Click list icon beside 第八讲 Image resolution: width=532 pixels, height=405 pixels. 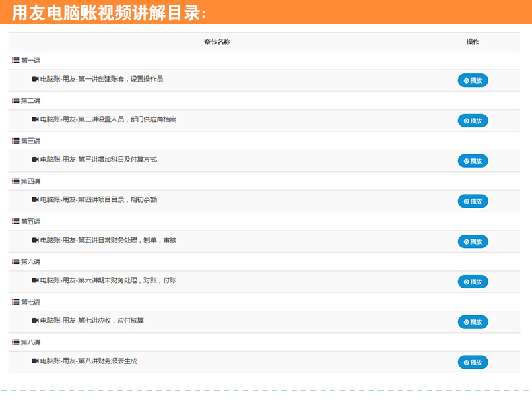15,342
